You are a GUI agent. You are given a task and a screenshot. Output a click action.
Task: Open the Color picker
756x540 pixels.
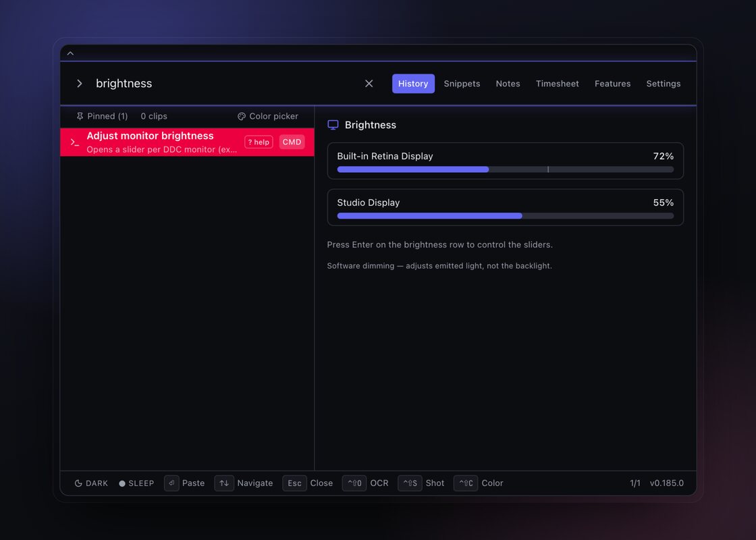268,116
